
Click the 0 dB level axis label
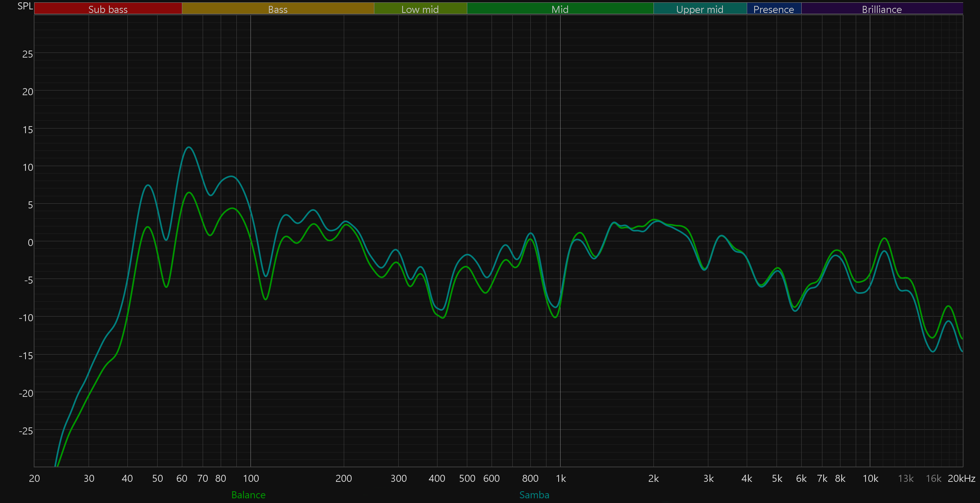click(x=30, y=242)
